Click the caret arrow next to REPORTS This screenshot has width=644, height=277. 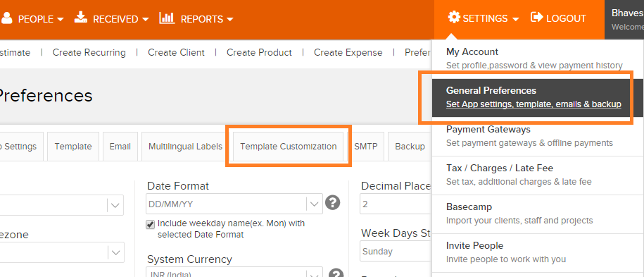coord(229,19)
